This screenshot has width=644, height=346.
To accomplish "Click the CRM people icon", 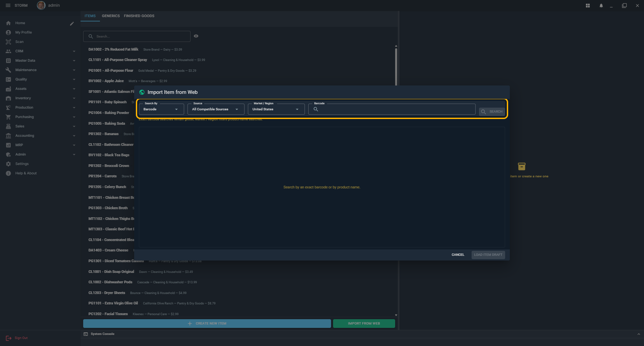I will [x=8, y=51].
